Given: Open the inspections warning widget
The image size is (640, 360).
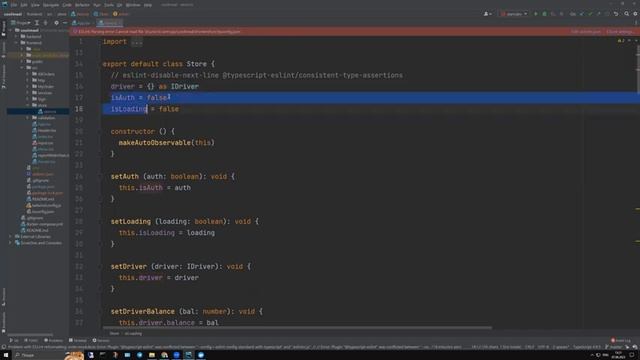Looking at the screenshot, I should pos(621,41).
